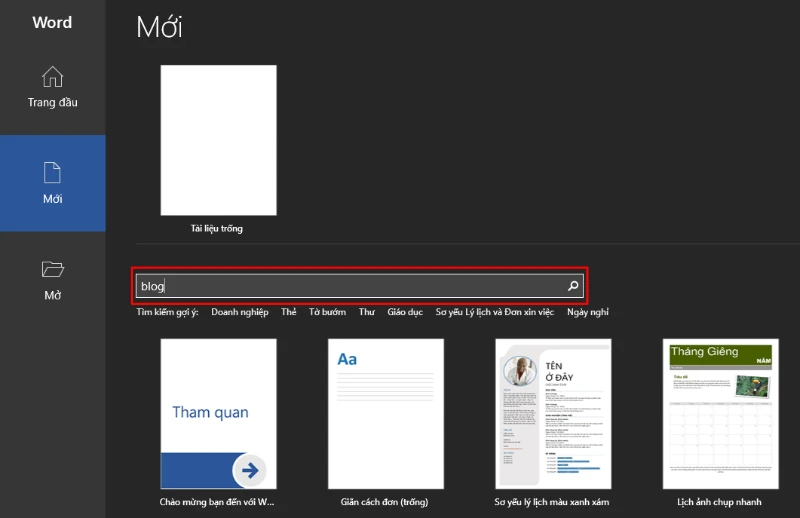800x518 pixels.
Task: Click the Giãn cách đơn (trống) caption
Action: click(384, 502)
